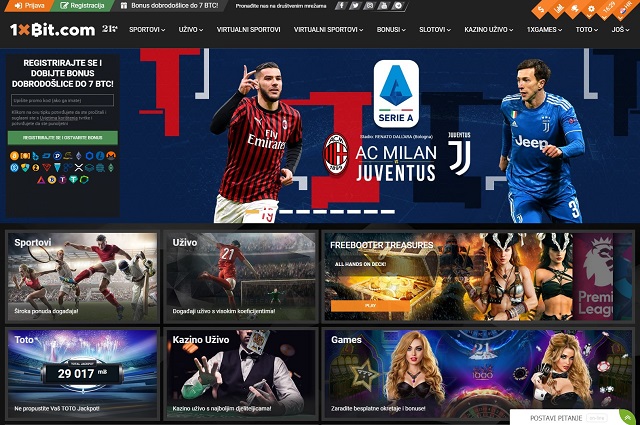Expand the 1XGAMES menu
Screen dimensions: 640x425
[x=544, y=29]
